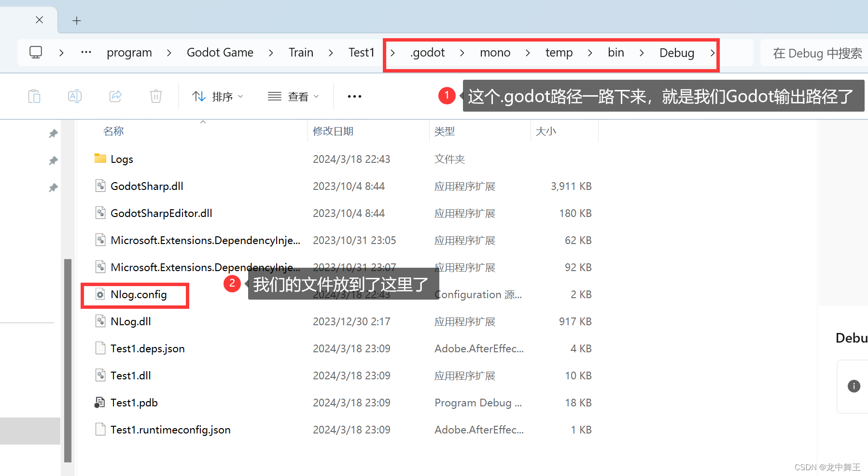Sort by 修改日期 column header
Screen dimensions: 868x476
click(333, 131)
